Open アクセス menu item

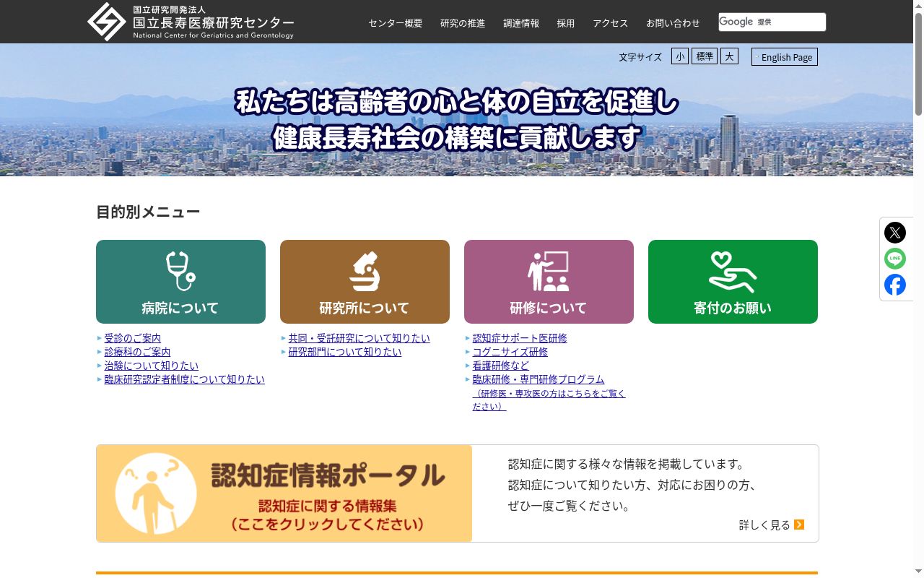tap(611, 23)
